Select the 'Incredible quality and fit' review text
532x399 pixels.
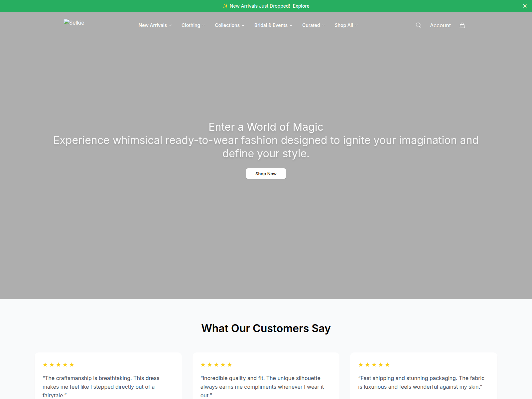[x=262, y=387]
